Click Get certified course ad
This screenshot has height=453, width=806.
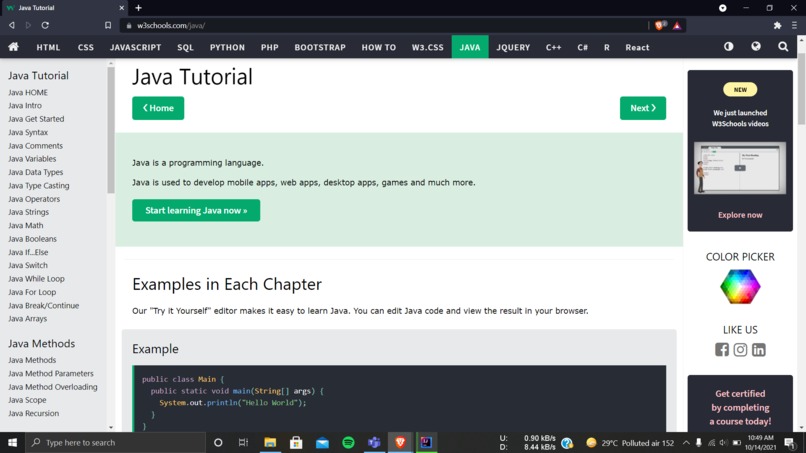pos(740,404)
